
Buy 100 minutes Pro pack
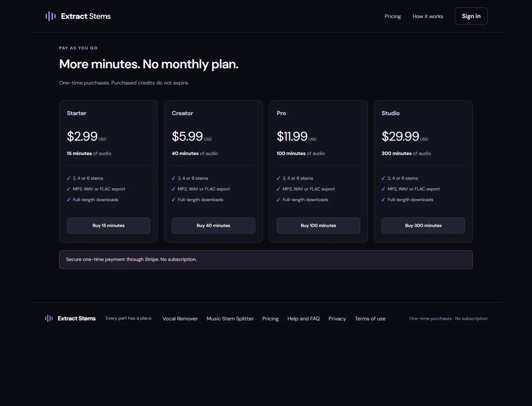click(x=318, y=226)
